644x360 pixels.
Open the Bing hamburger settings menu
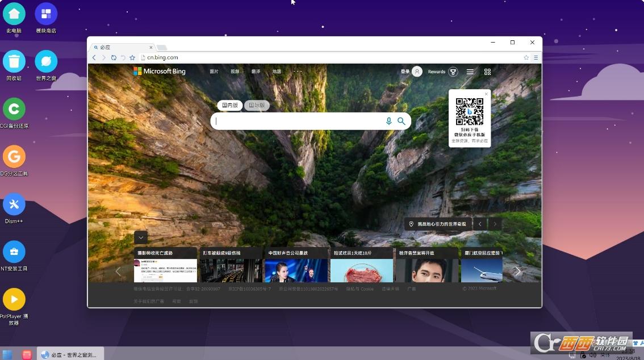[470, 72]
